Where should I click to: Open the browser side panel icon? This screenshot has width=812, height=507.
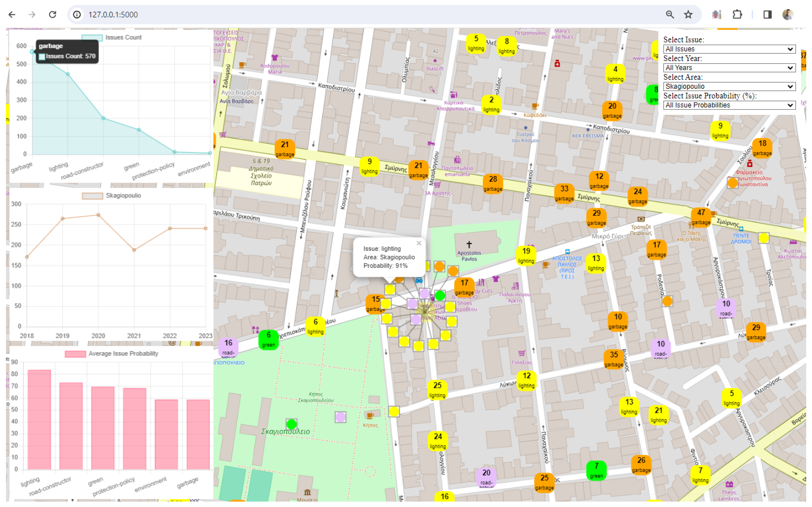point(767,14)
